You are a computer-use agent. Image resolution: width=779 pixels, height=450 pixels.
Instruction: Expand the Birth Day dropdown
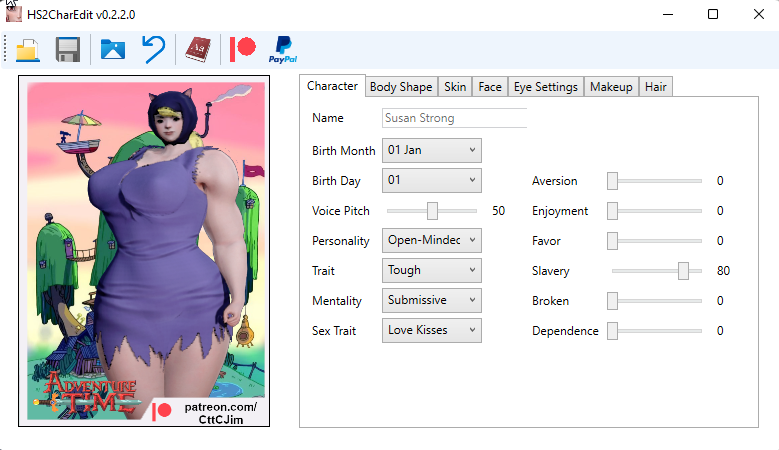click(432, 180)
